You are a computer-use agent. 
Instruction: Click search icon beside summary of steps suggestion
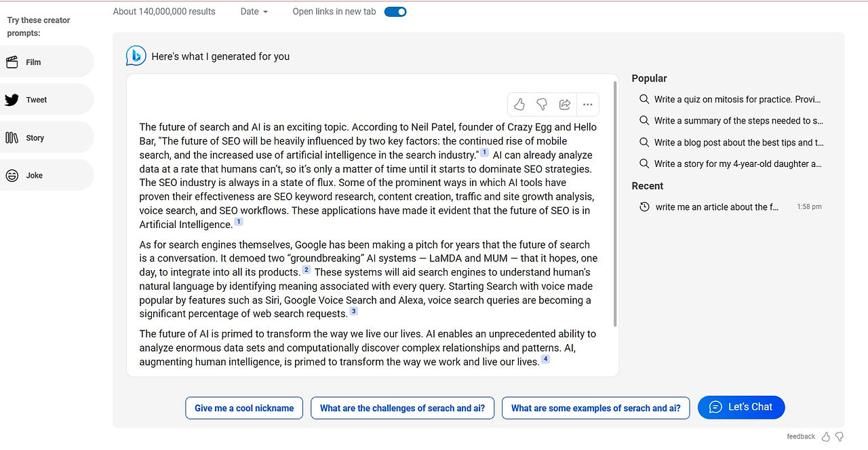(x=644, y=121)
